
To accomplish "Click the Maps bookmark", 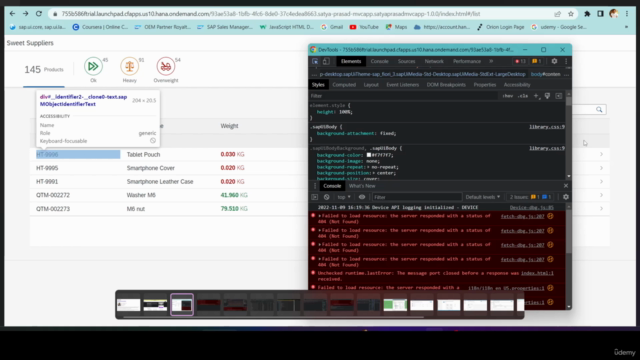I will click(396, 27).
